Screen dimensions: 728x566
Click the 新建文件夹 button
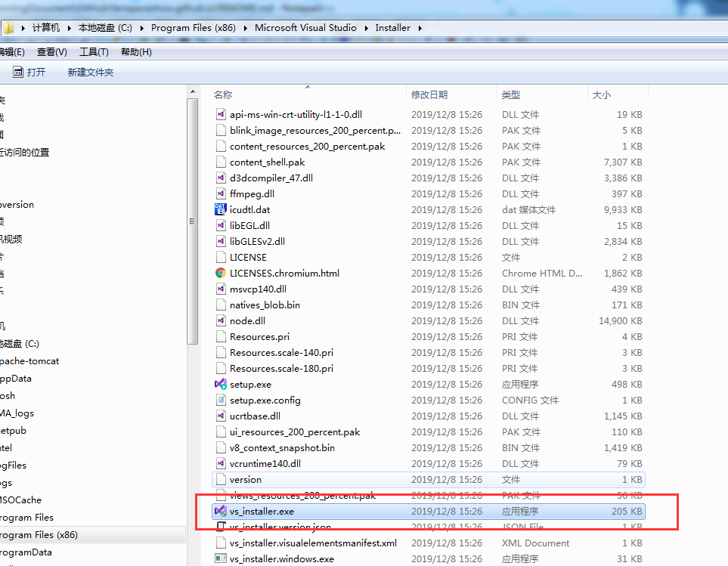pos(91,73)
